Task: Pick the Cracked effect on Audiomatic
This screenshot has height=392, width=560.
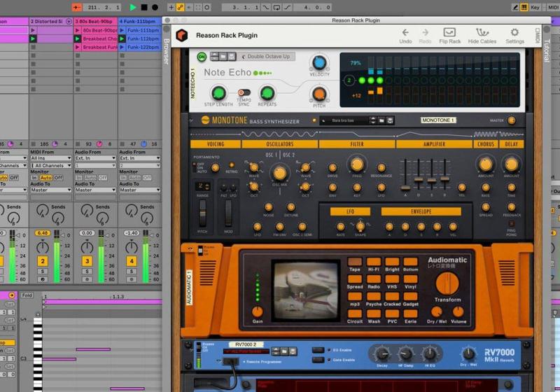Action: [392, 296]
